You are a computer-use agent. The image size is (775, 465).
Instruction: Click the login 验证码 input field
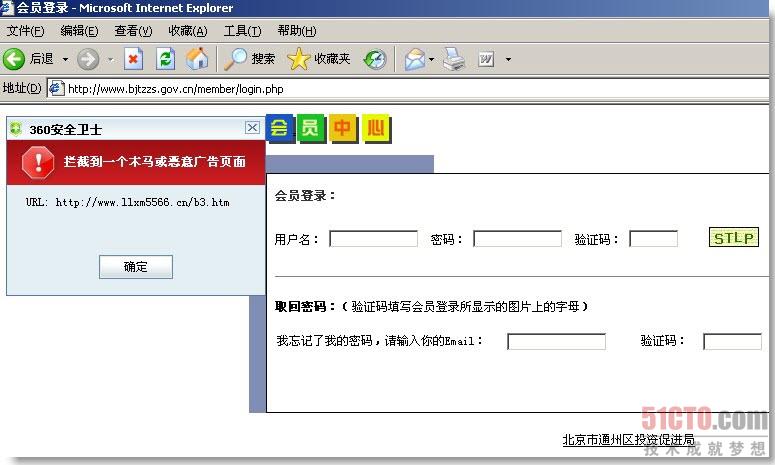(653, 239)
